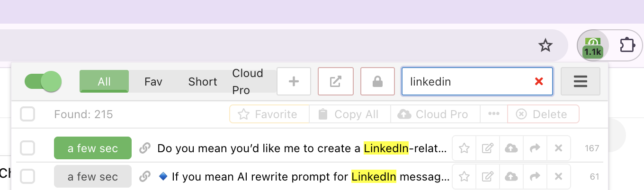Click the lock icon button
The height and width of the screenshot is (190, 644).
point(377,81)
